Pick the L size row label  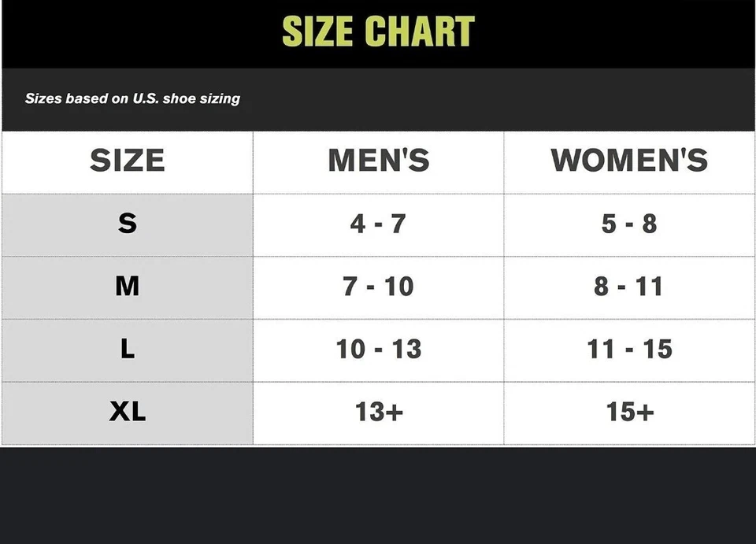[127, 350]
